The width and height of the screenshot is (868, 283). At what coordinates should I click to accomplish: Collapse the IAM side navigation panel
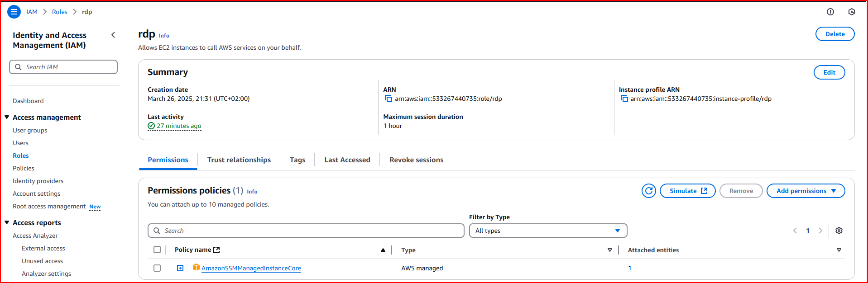pyautogui.click(x=113, y=35)
